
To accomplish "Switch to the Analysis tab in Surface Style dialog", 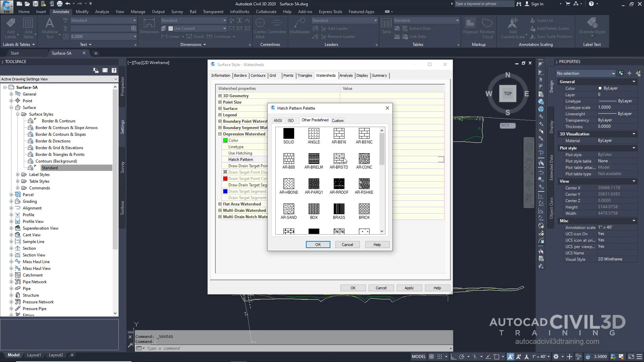I will tap(346, 75).
